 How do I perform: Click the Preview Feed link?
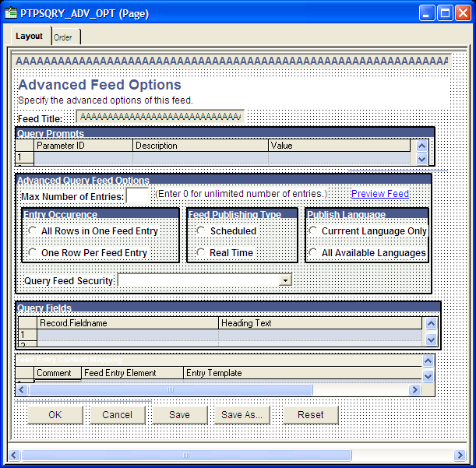pyautogui.click(x=380, y=194)
